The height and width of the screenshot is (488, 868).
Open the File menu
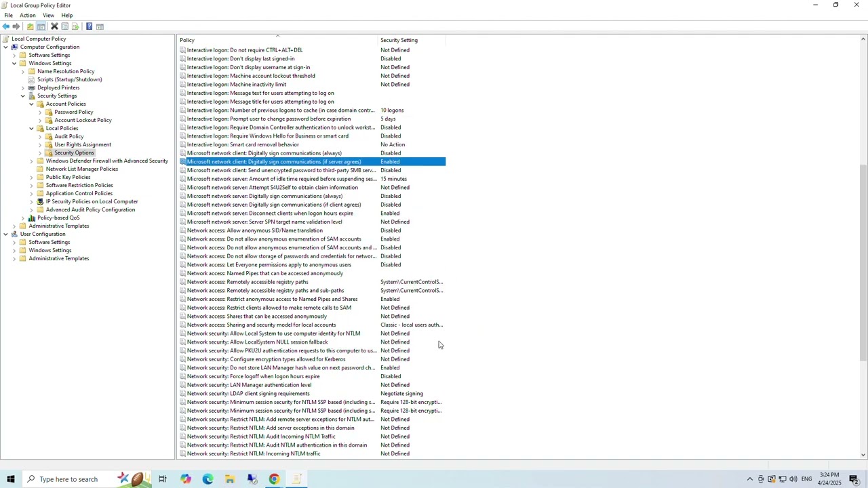pos(9,15)
